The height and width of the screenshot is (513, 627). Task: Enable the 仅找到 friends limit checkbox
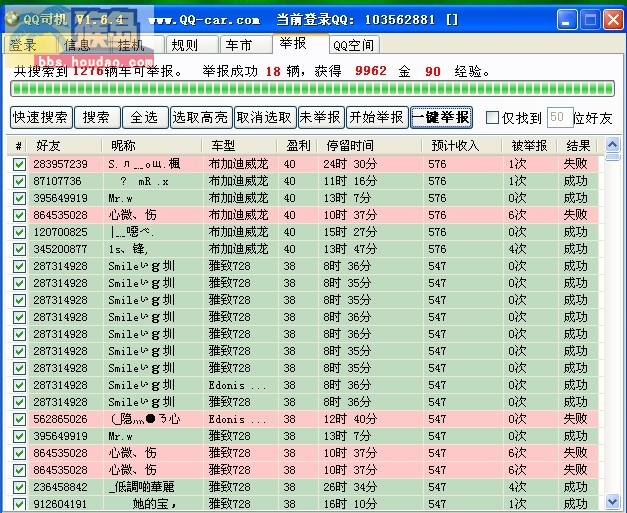[492, 118]
